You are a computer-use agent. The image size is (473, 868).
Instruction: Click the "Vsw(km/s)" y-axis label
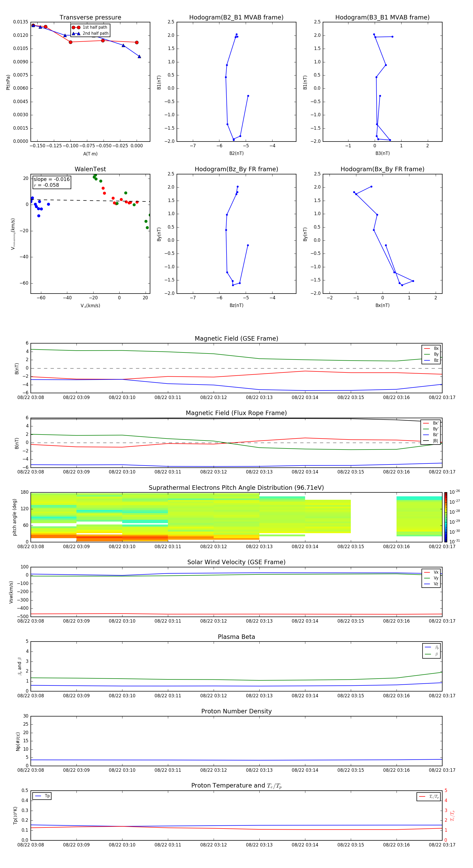11,592
